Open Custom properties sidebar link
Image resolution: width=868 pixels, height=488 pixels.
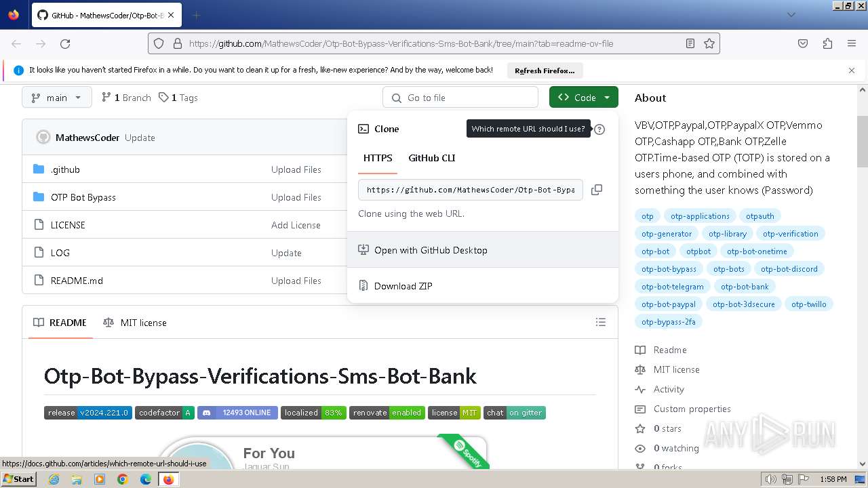(x=683, y=409)
